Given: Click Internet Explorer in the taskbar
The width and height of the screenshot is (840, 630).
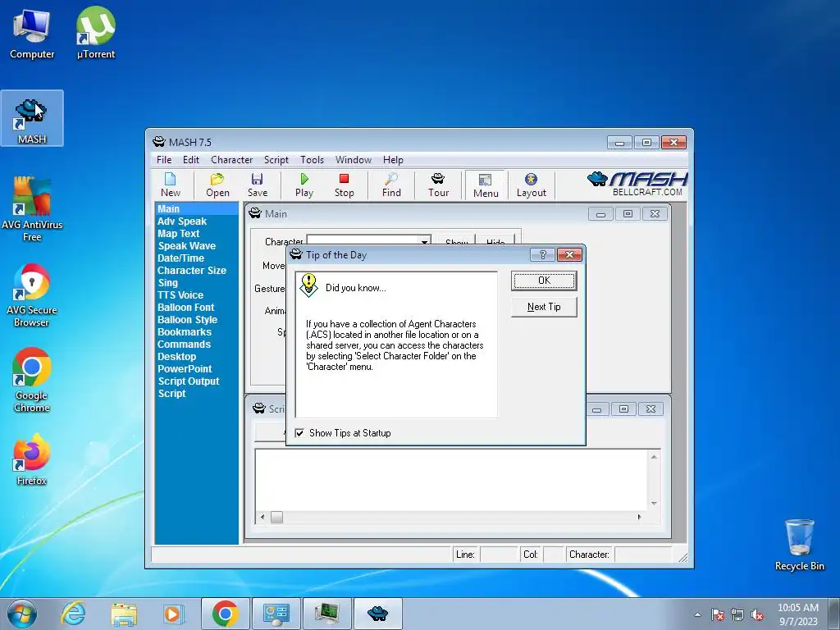Looking at the screenshot, I should pos(73,614).
